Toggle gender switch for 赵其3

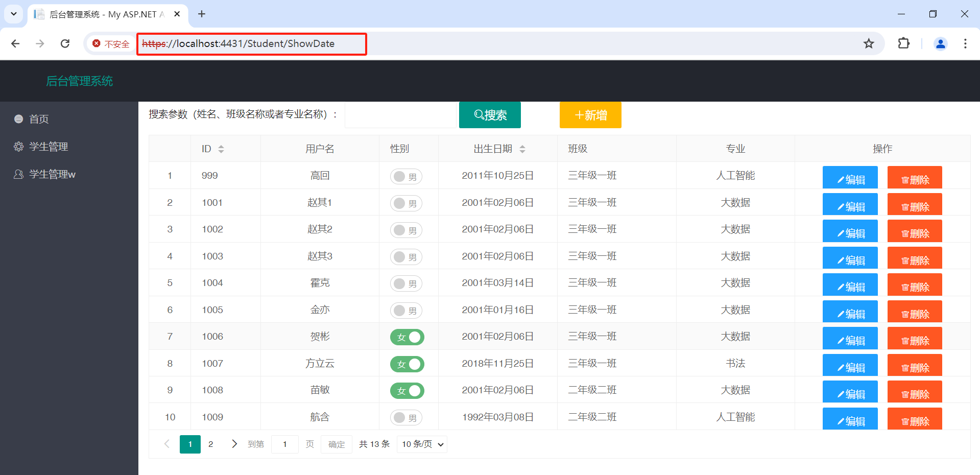click(x=406, y=257)
